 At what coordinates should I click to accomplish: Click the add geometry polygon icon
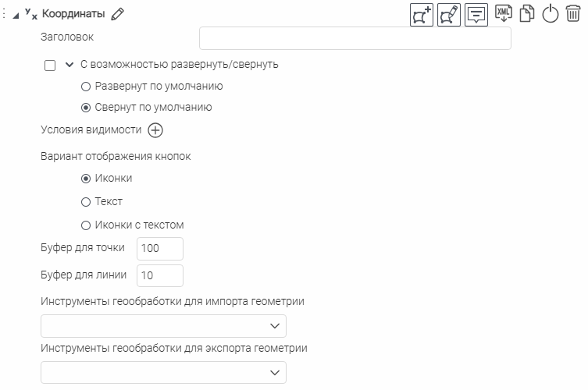click(422, 15)
